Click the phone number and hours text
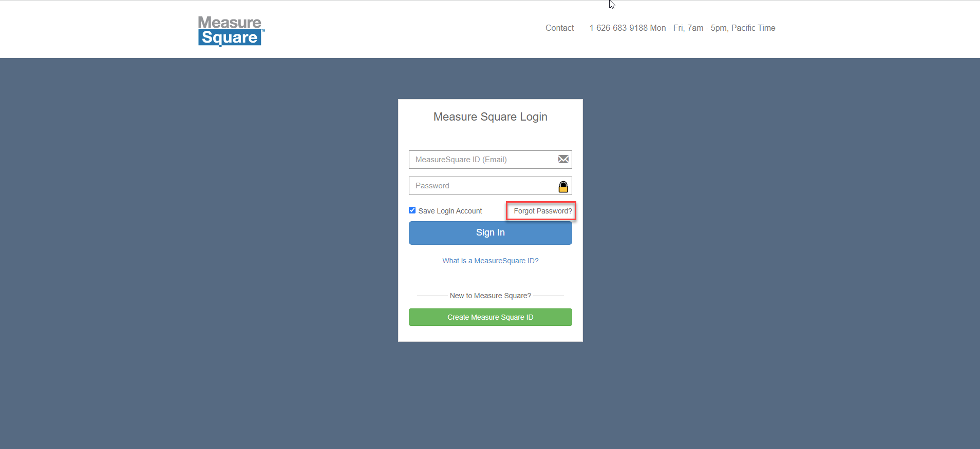This screenshot has height=449, width=980. pos(682,28)
